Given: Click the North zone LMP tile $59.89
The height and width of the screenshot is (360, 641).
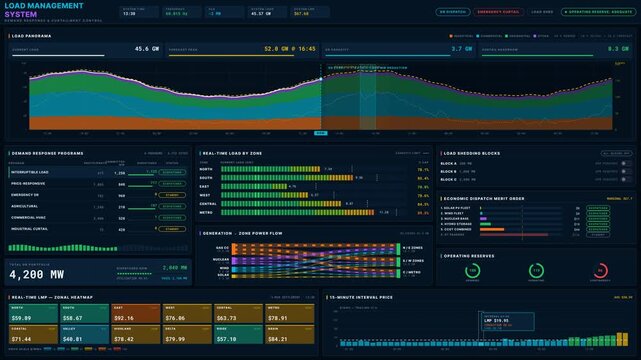Looking at the screenshot, I should click(33, 313).
